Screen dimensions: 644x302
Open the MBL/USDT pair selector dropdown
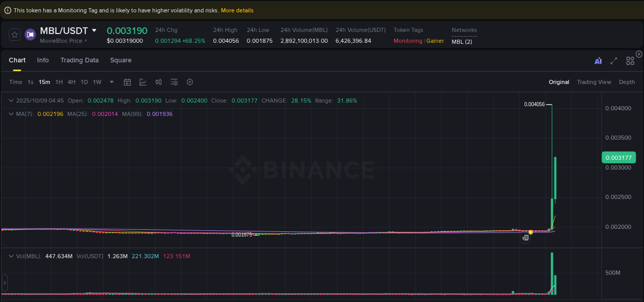(94, 30)
